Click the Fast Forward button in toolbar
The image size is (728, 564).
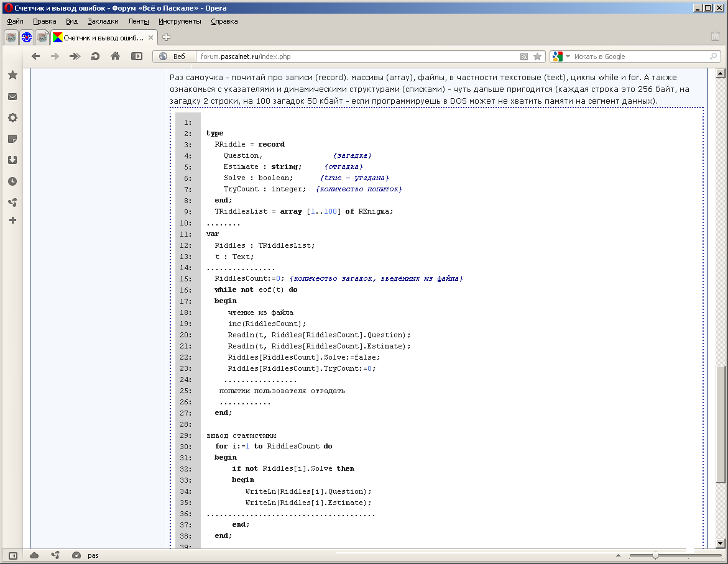click(75, 57)
